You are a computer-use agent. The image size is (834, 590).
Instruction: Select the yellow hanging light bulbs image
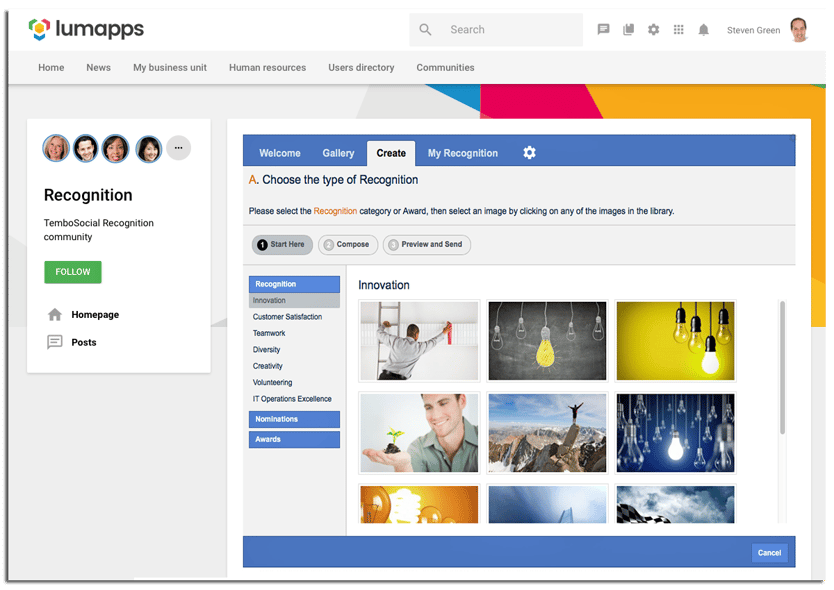point(675,341)
